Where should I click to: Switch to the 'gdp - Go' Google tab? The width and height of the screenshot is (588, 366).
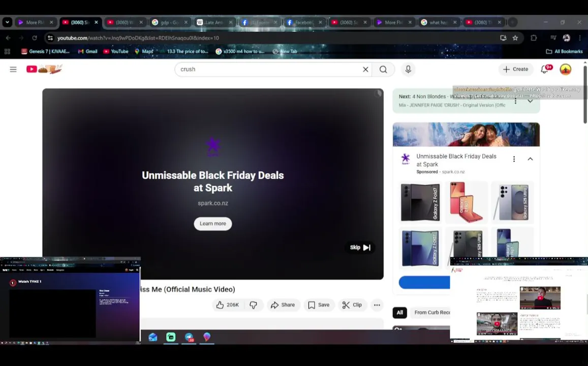click(x=170, y=22)
